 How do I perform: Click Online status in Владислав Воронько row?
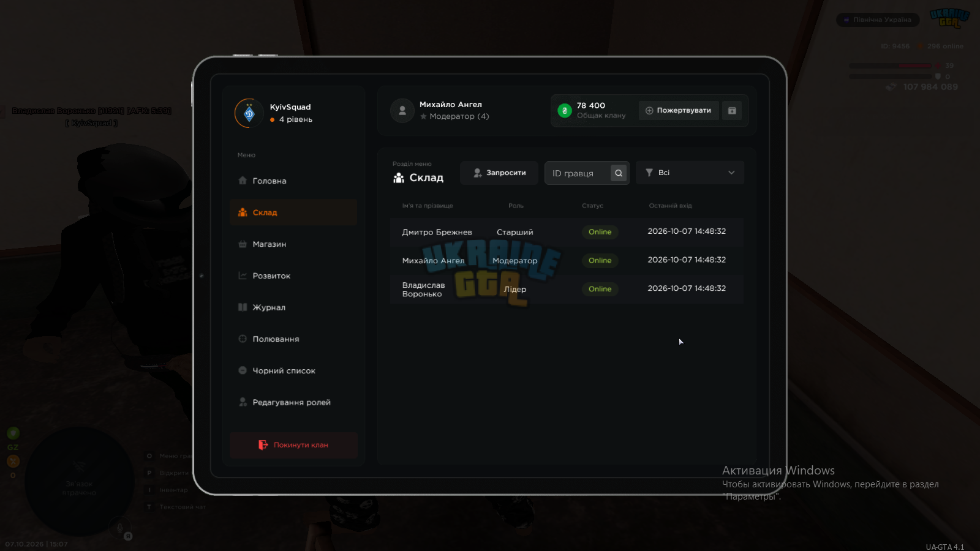600,289
